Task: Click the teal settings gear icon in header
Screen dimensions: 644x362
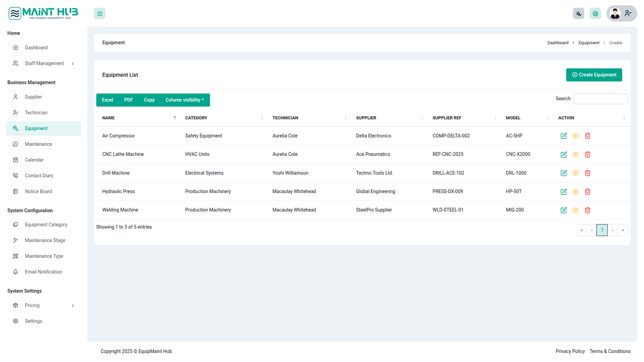Action: tap(595, 14)
